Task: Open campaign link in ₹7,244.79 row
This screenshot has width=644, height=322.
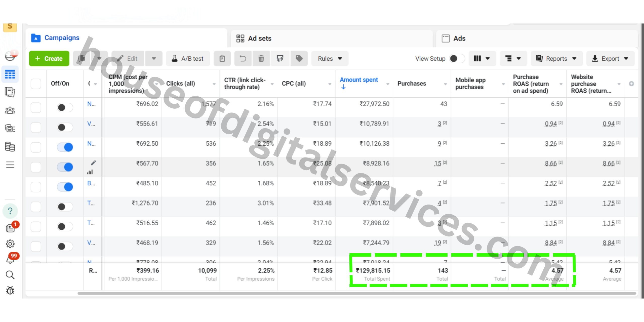Action: coord(91,243)
